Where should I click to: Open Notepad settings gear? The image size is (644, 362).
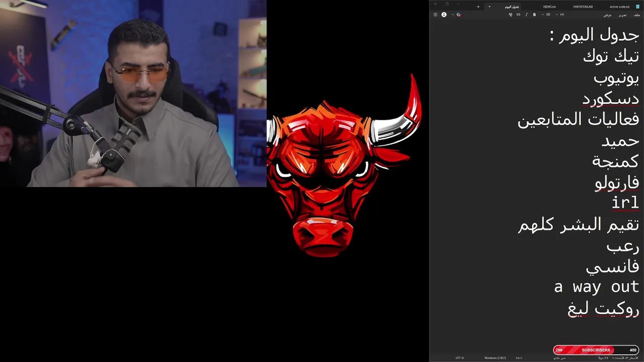pyautogui.click(x=435, y=15)
